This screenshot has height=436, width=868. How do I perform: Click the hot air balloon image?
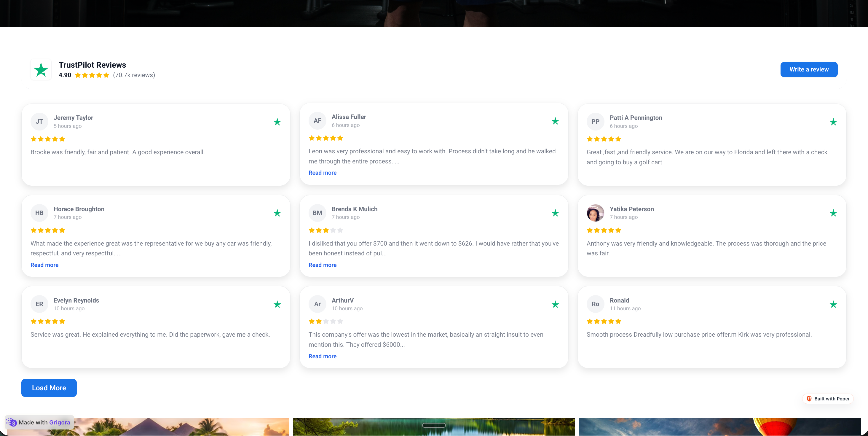pyautogui.click(x=720, y=427)
